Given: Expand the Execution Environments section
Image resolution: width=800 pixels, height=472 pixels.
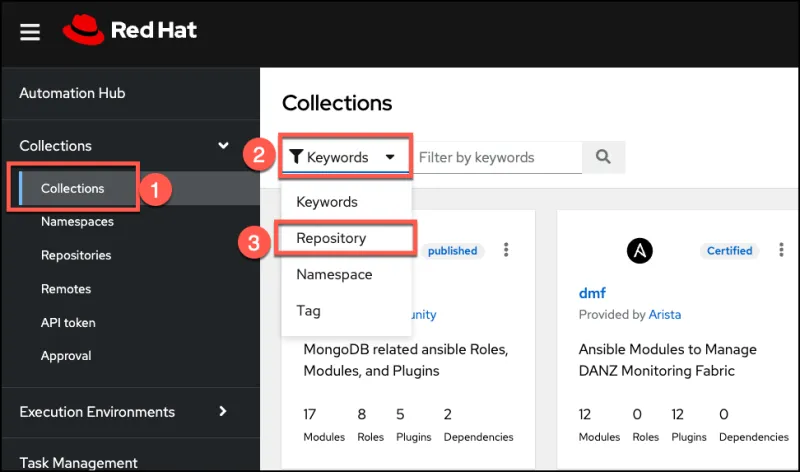Looking at the screenshot, I should pos(223,411).
